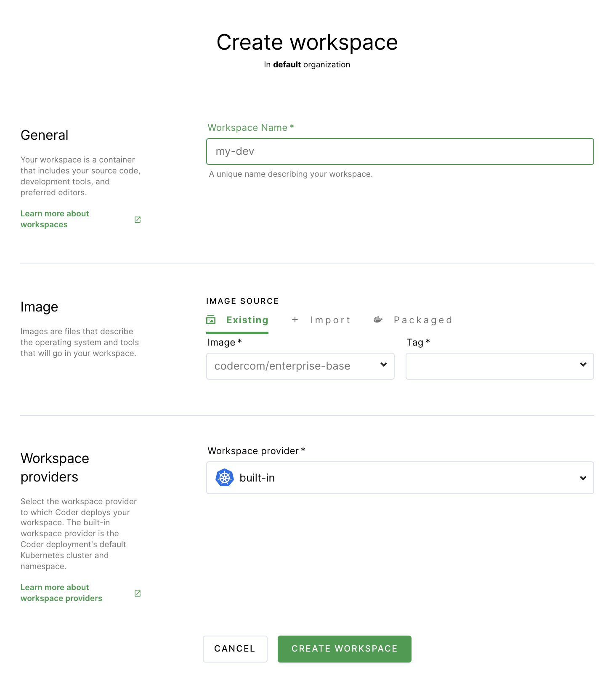Click the plus icon next to Import
The image size is (616, 676).
(295, 320)
